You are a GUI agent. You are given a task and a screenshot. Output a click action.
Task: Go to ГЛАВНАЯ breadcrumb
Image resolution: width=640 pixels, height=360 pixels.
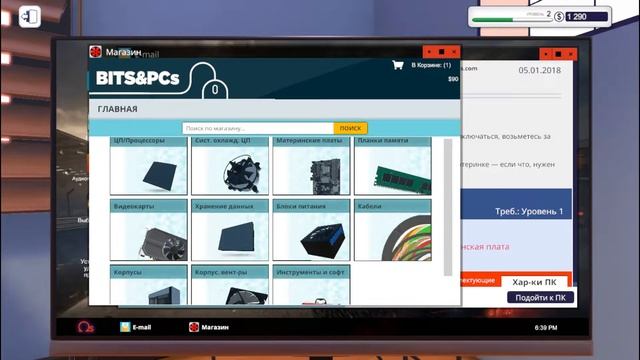(118, 109)
